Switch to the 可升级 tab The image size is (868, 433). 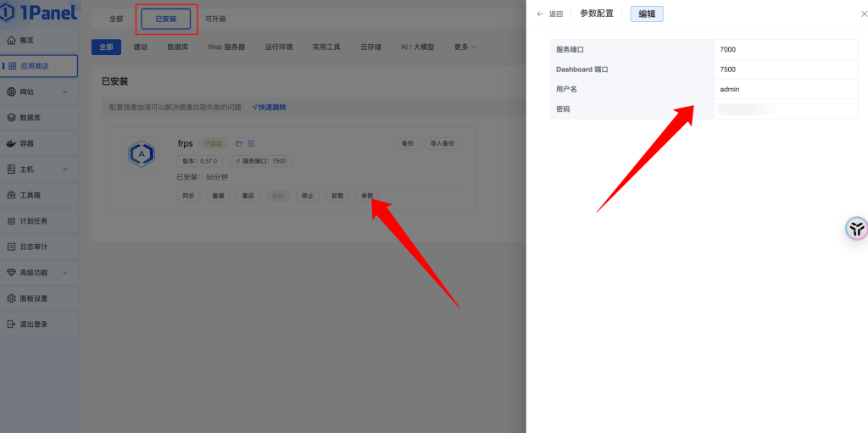coord(215,19)
